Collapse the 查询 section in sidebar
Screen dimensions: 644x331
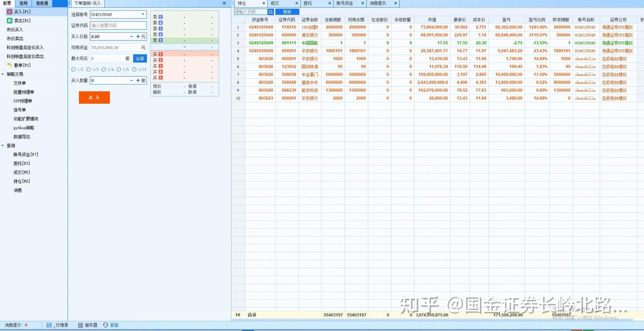[x=4, y=145]
